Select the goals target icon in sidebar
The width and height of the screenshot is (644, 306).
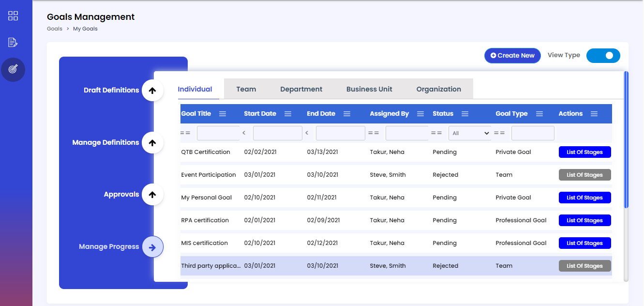[13, 69]
